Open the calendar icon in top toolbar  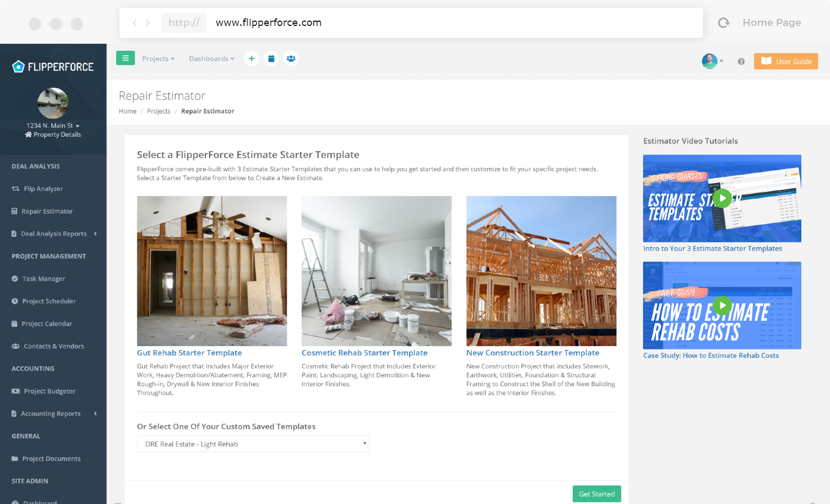(271, 58)
